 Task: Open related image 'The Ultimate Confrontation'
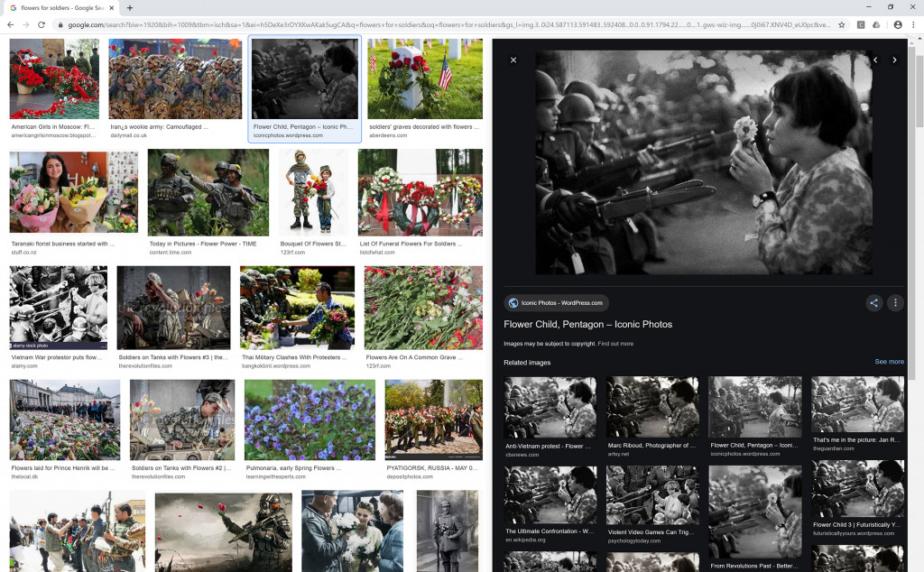click(x=550, y=494)
